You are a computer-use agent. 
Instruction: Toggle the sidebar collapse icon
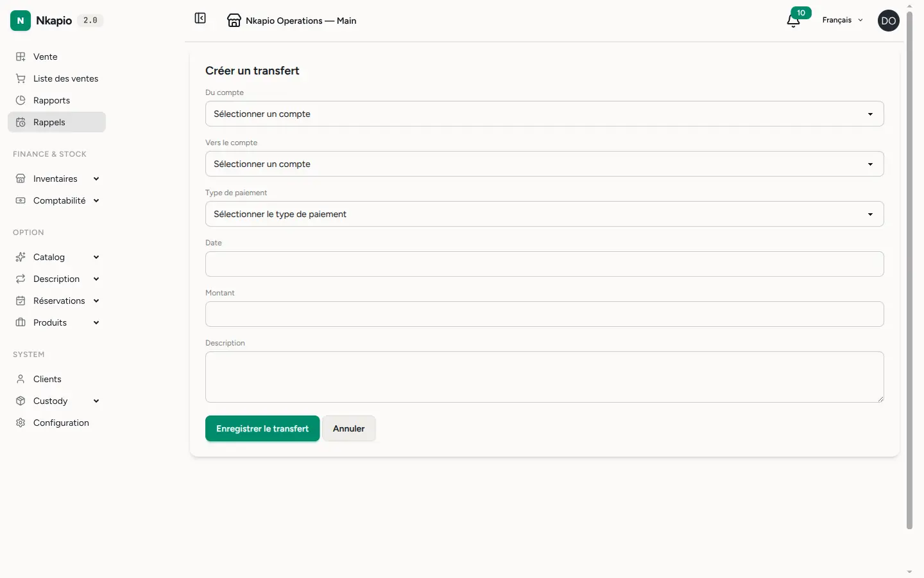tap(200, 18)
